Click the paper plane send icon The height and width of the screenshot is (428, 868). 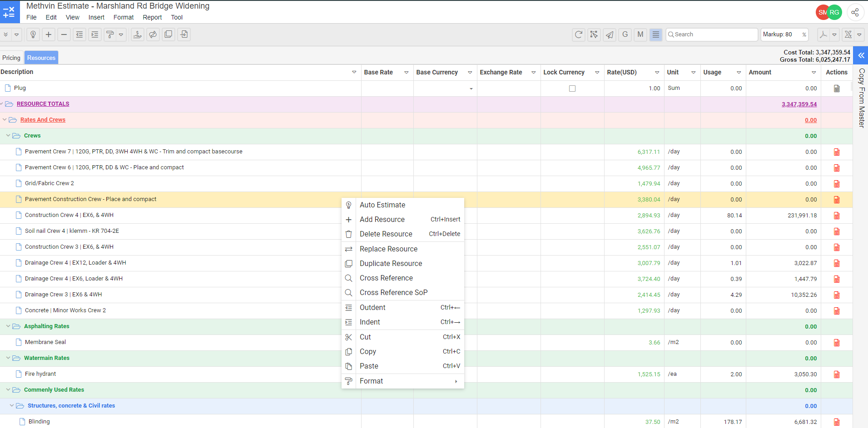pyautogui.click(x=610, y=34)
